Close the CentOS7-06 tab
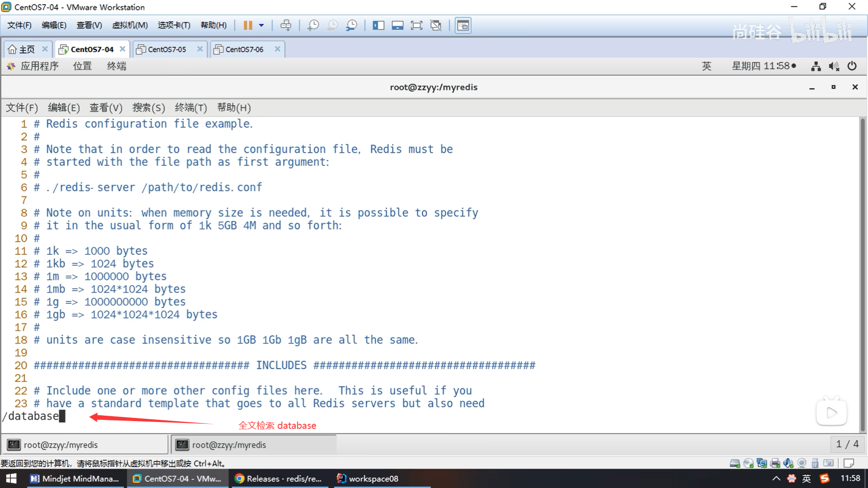 [x=278, y=49]
